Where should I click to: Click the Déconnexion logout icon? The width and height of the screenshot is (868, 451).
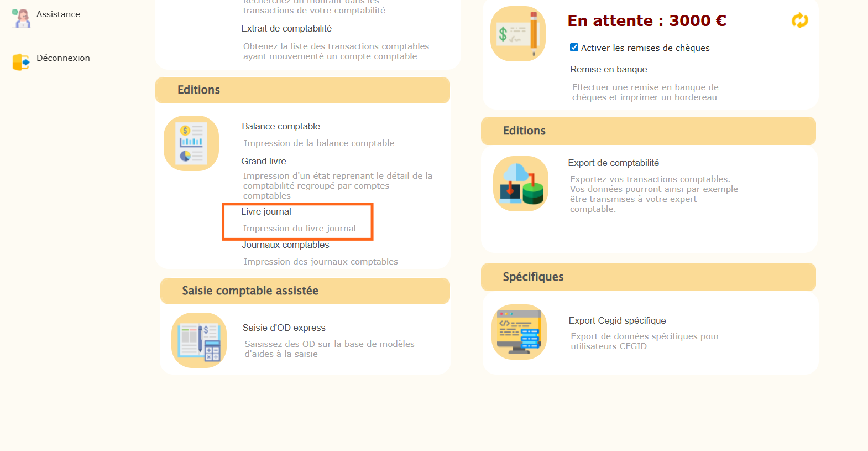21,62
